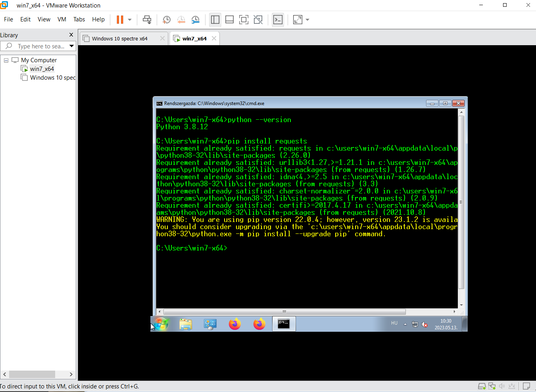Take a snapshot of this virtual machine
Viewport: 536px width, 392px height.
pyautogui.click(x=167, y=19)
